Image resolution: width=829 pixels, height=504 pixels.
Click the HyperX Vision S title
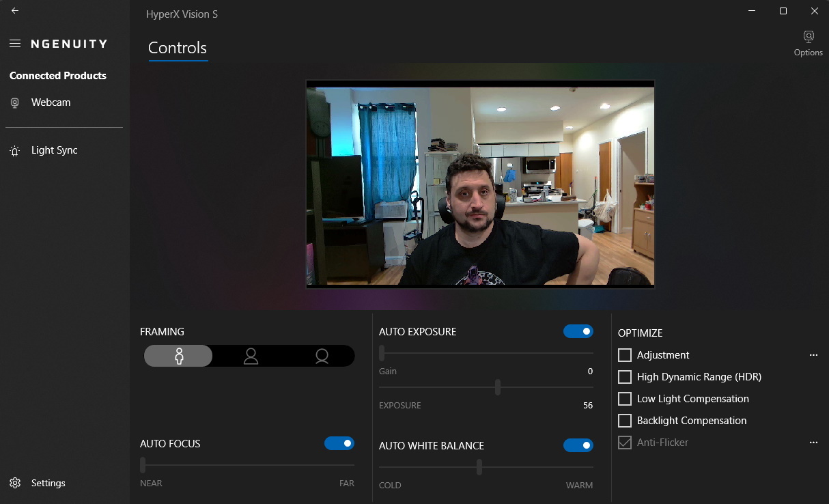coord(182,14)
